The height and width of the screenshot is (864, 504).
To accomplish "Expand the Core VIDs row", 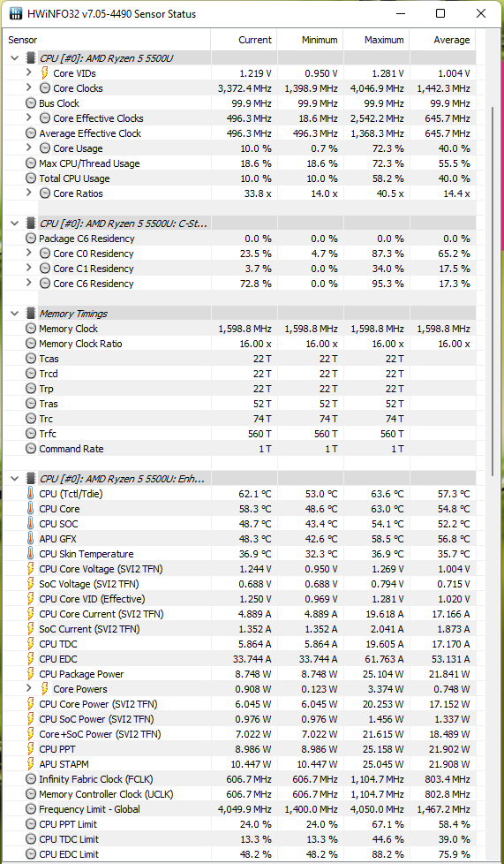I will pos(29,72).
